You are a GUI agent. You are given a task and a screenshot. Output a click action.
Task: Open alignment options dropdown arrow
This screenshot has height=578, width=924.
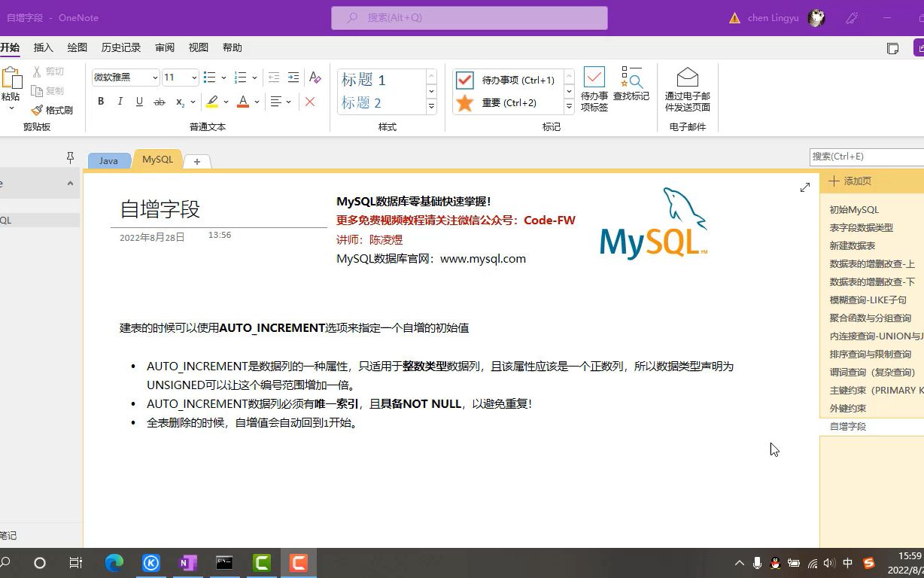289,102
